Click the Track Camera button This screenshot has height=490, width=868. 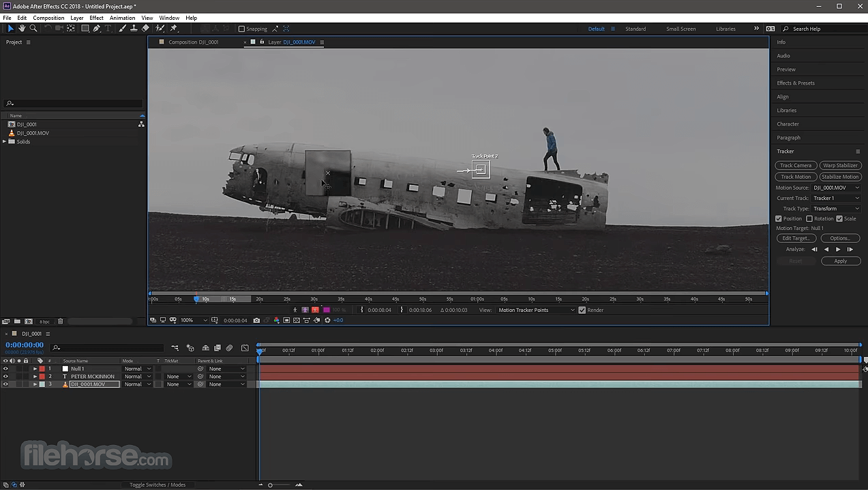796,165
